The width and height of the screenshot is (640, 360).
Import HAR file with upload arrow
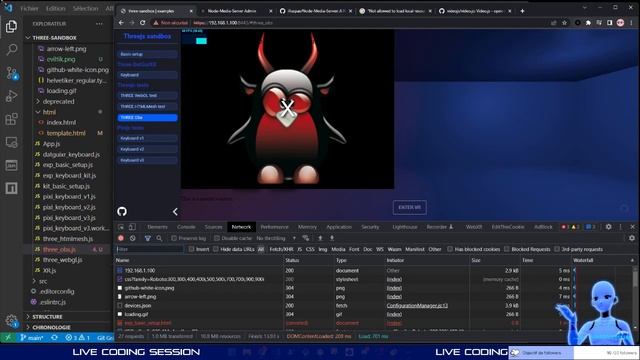tap(320, 238)
